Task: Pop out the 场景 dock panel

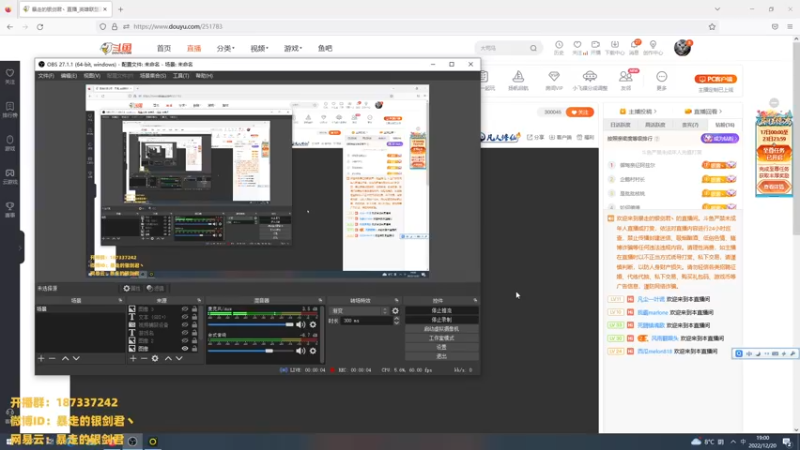Action: (x=120, y=301)
